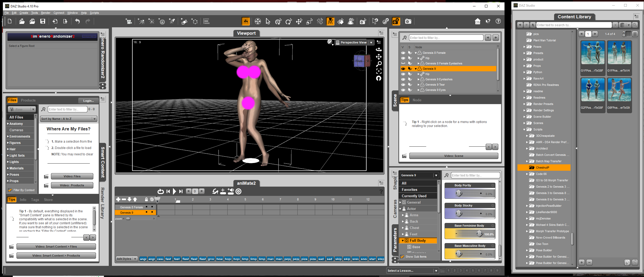Expand the Arms group under Actor
Screen dimensions: 644x277
click(403, 215)
